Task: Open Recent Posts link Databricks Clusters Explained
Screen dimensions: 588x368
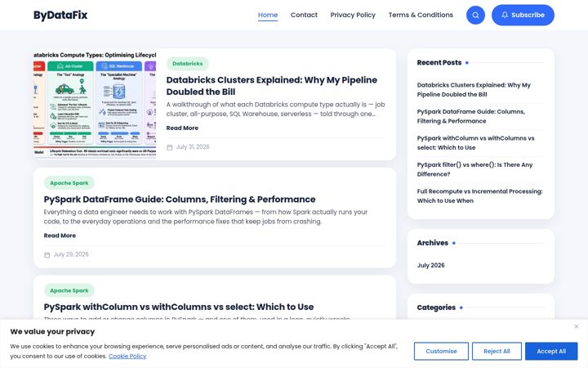Action: pyautogui.click(x=474, y=90)
